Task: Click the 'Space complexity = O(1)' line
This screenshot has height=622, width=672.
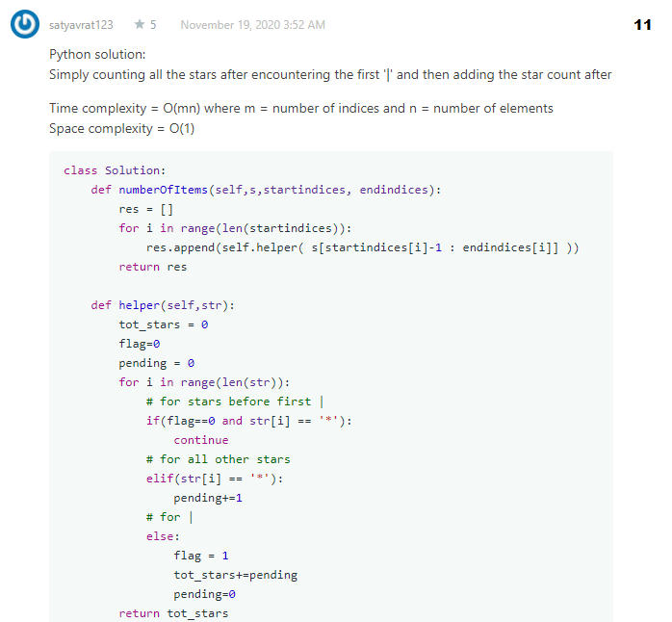Action: click(x=121, y=128)
